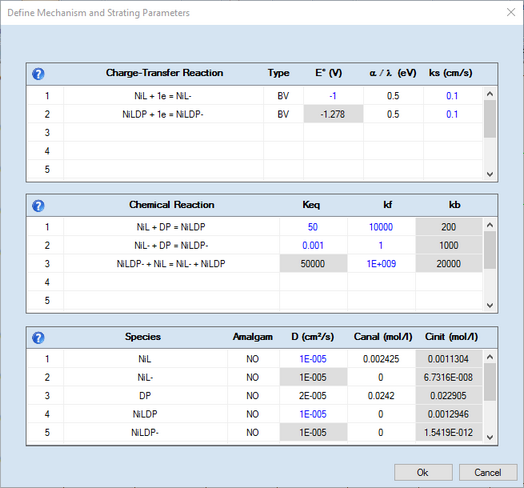Toggle Amalgam NO for species NiL
This screenshot has height=488, width=524.
point(253,359)
